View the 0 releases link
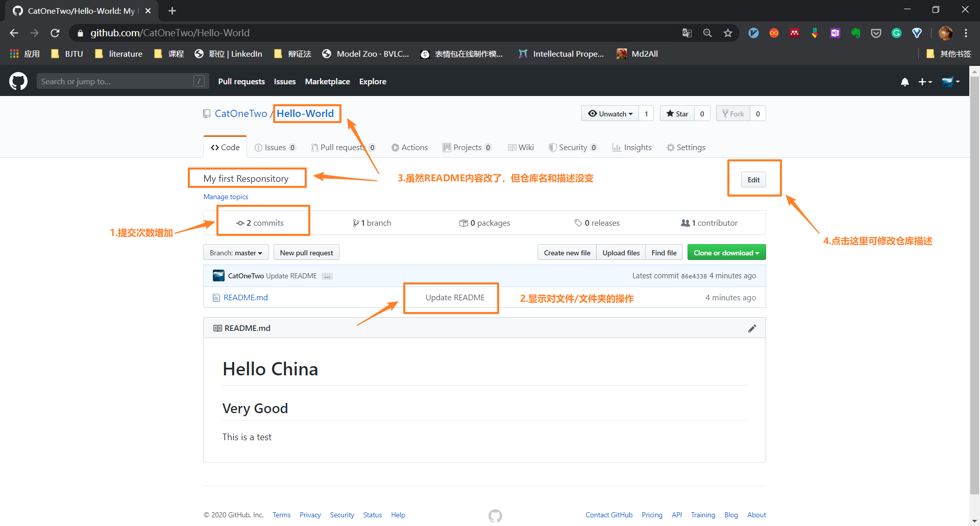Viewport: 980px width, 526px height. tap(597, 223)
